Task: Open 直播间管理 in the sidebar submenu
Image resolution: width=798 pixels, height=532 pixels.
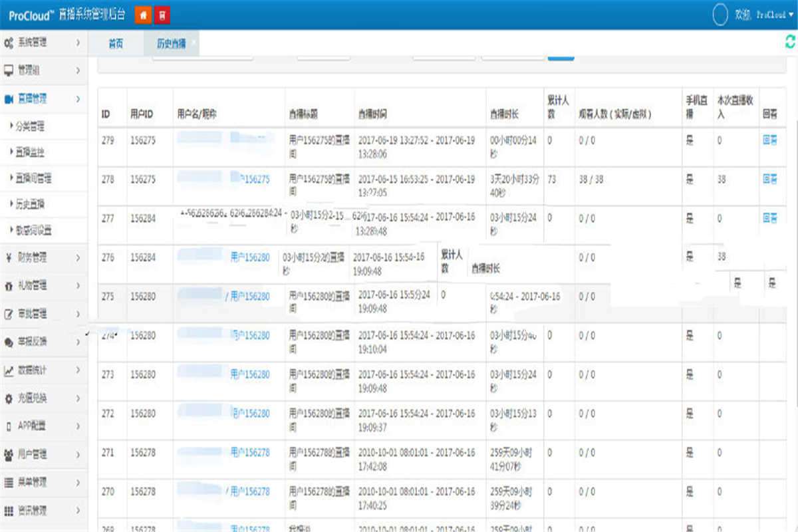Action: (x=33, y=178)
